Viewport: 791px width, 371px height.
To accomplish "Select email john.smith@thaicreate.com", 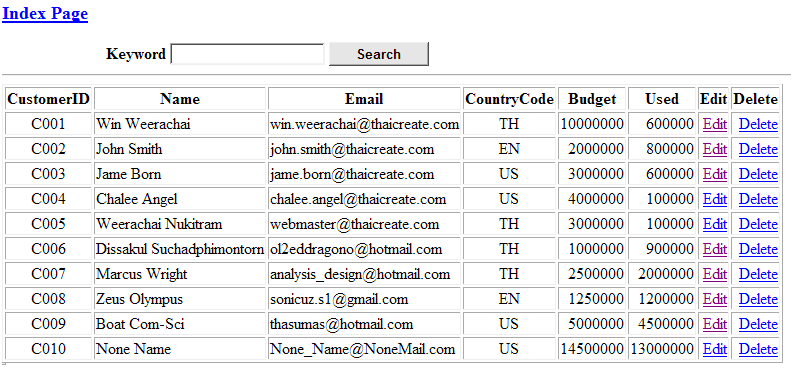I will [x=352, y=149].
